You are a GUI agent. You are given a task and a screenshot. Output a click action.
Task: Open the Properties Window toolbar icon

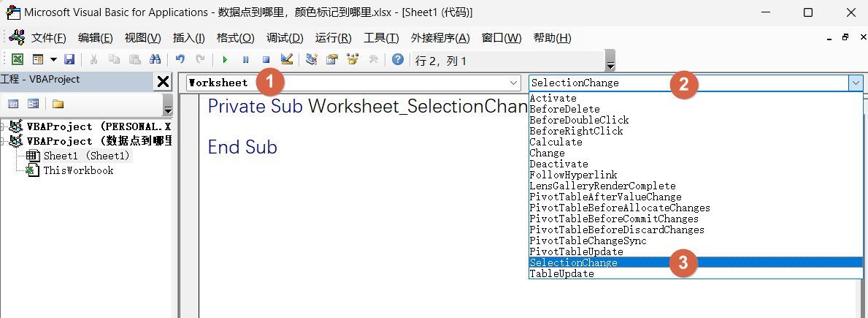pyautogui.click(x=332, y=60)
